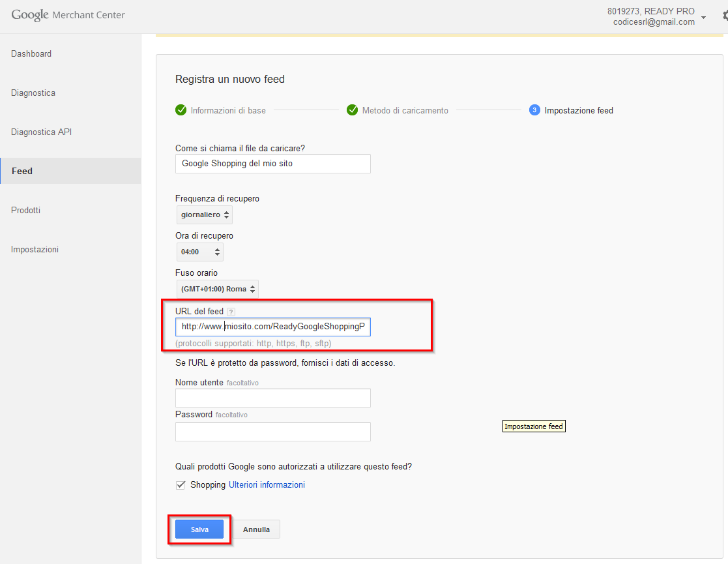This screenshot has height=564, width=728.
Task: Open Diagnostica API in the sidebar
Action: [41, 132]
